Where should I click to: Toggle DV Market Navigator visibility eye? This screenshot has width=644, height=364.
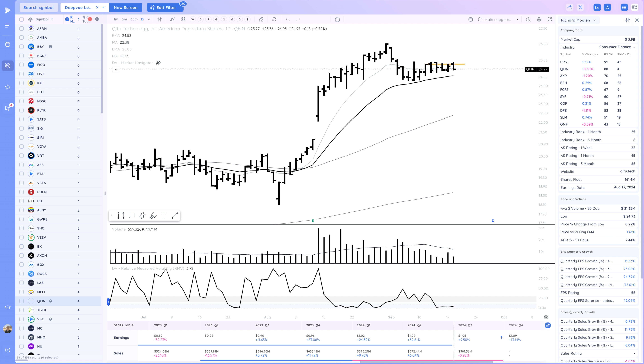click(x=158, y=63)
